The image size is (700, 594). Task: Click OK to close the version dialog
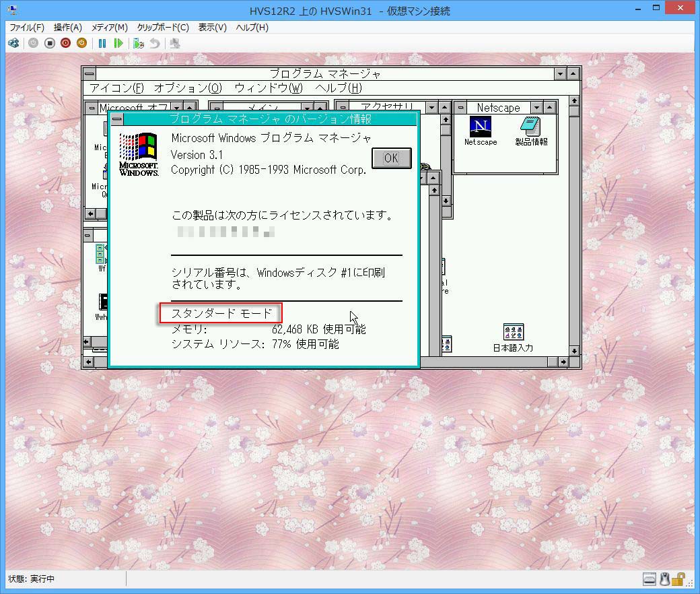392,158
